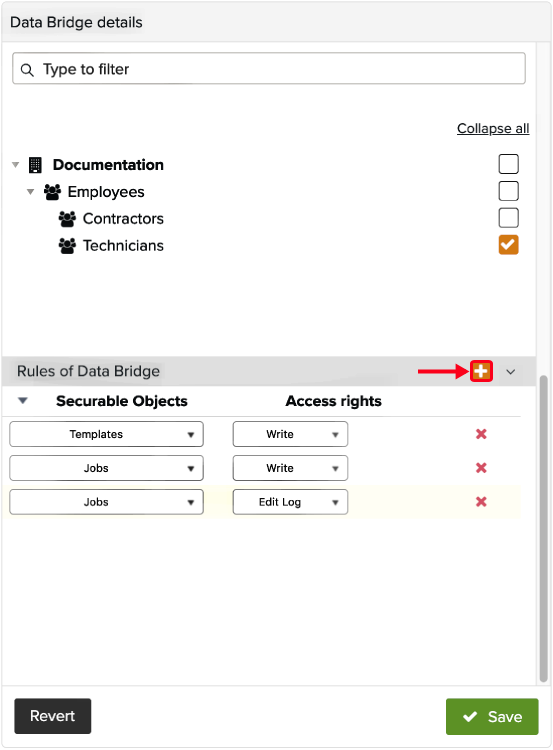This screenshot has height=750, width=553.
Task: Open the Templates securable object dropdown
Action: coord(106,434)
